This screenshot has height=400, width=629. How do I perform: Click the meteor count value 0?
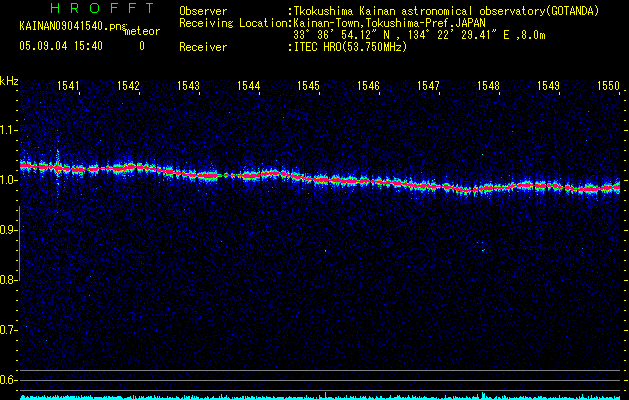142,46
